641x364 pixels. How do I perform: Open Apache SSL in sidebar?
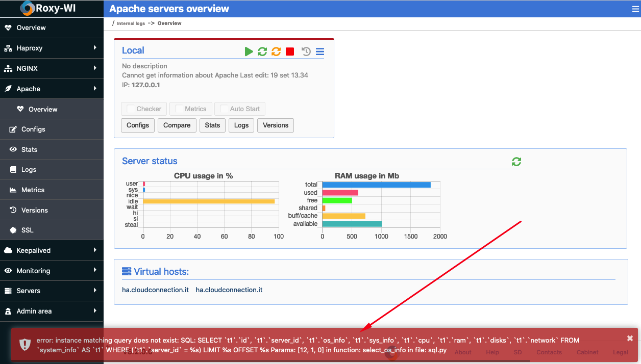pos(52,230)
